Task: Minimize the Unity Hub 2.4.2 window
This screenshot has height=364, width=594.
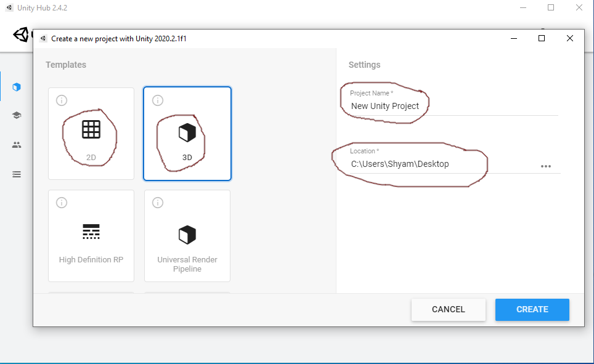Action: coord(523,7)
